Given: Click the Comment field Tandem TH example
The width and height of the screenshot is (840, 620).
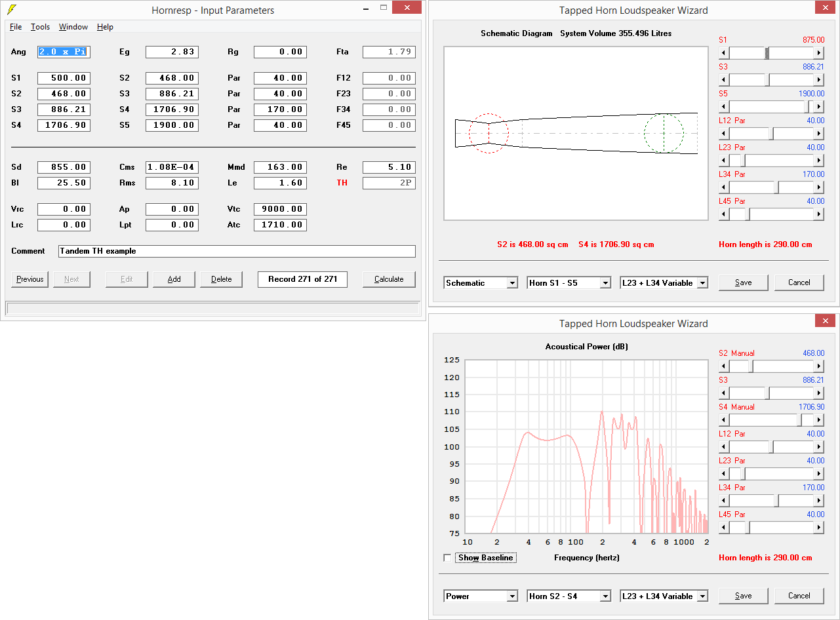Looking at the screenshot, I should [237, 251].
